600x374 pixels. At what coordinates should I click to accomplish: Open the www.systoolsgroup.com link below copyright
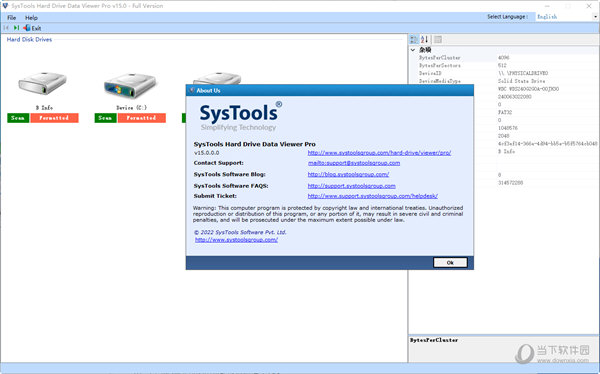236,240
